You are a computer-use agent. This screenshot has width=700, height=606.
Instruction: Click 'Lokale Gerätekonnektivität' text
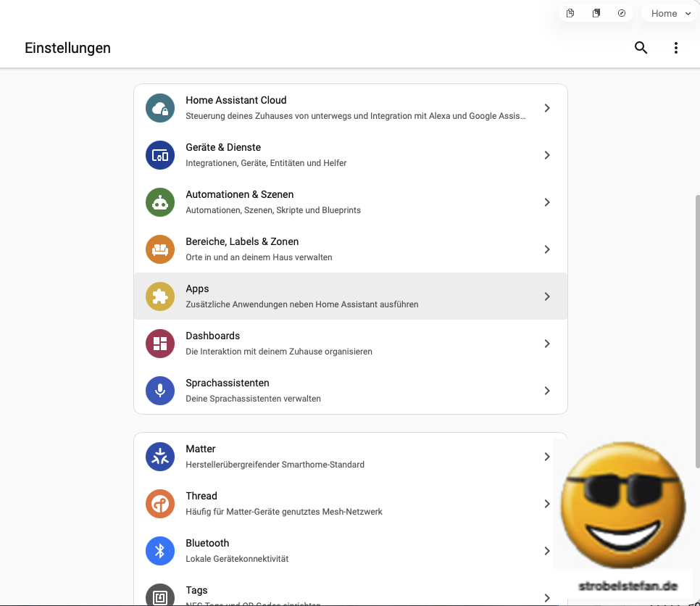pyautogui.click(x=237, y=559)
